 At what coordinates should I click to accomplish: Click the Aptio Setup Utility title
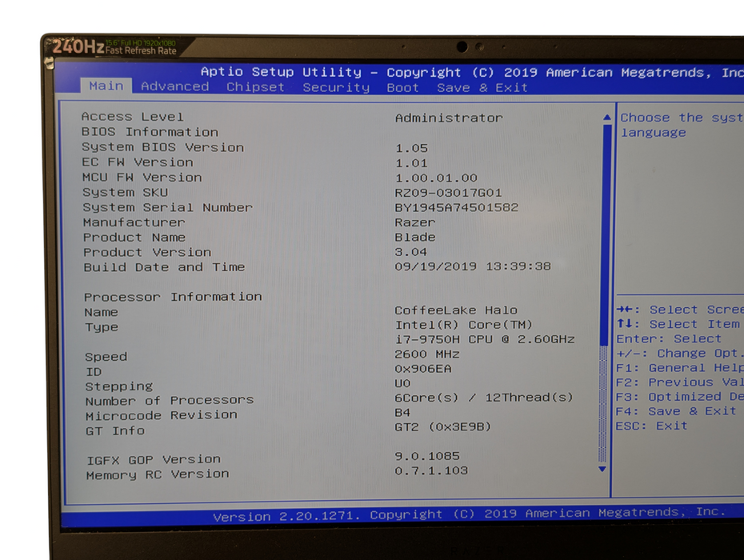(281, 72)
